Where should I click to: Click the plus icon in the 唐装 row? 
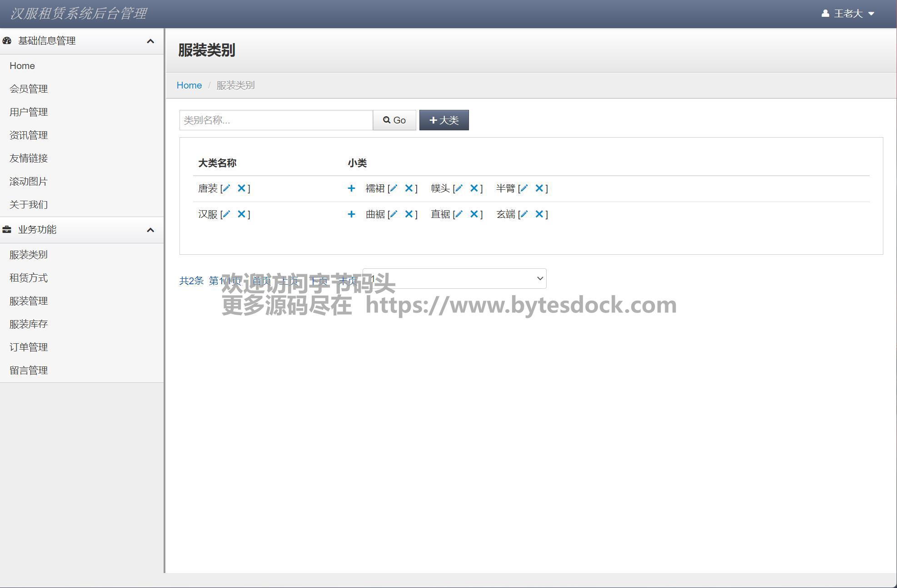pos(351,188)
